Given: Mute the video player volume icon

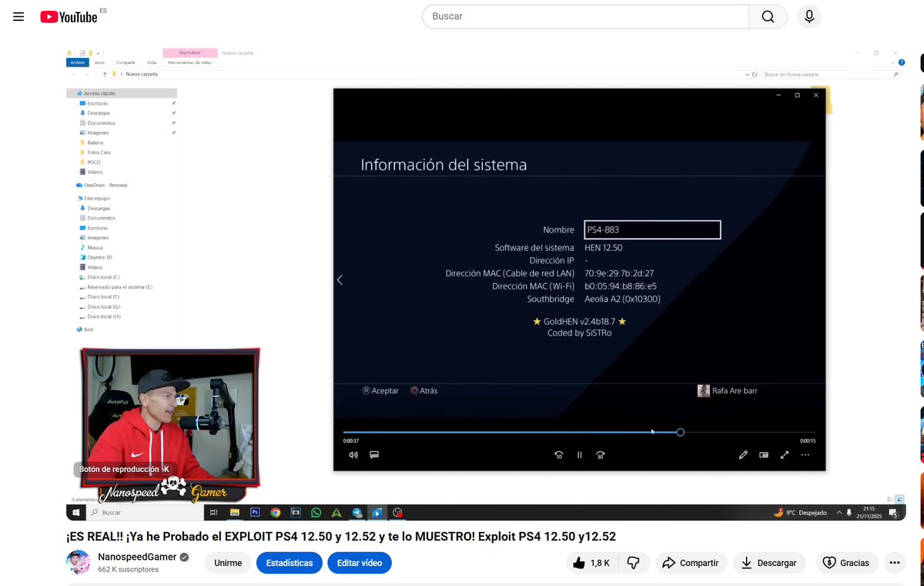Looking at the screenshot, I should (353, 455).
